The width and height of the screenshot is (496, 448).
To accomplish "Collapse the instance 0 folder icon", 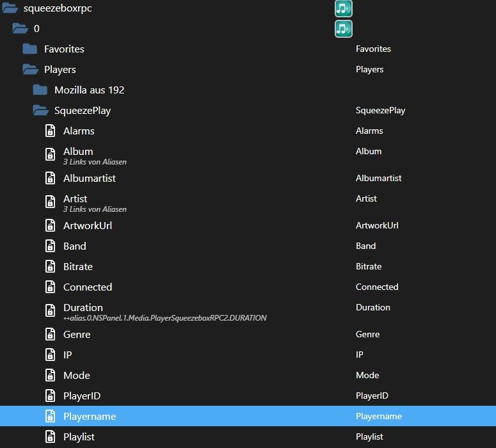I will (20, 28).
